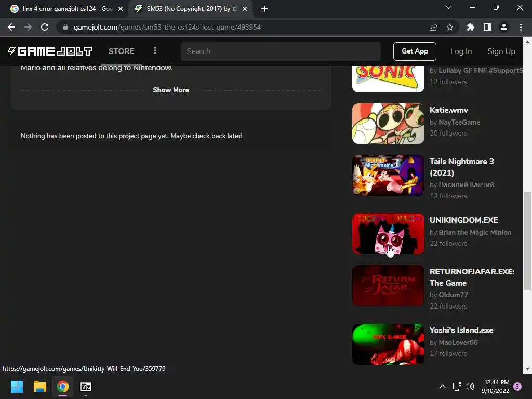Open the Tails Nightmare 3 thumbnail

pos(388,175)
